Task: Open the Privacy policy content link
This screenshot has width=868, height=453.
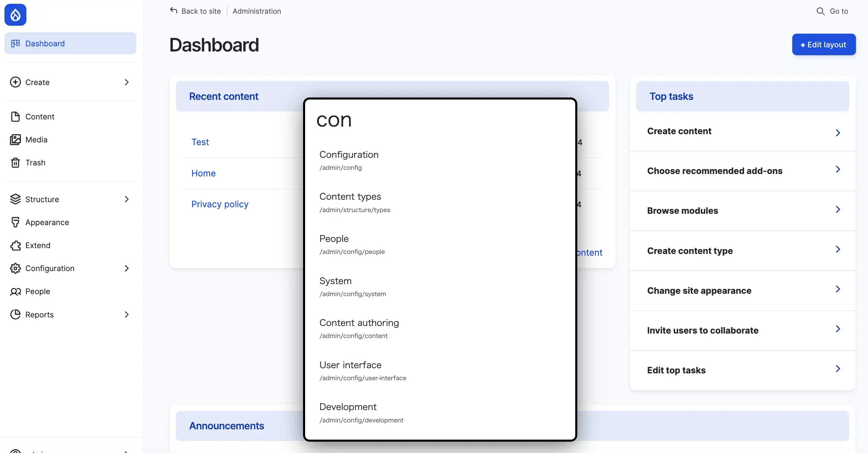Action: (220, 204)
